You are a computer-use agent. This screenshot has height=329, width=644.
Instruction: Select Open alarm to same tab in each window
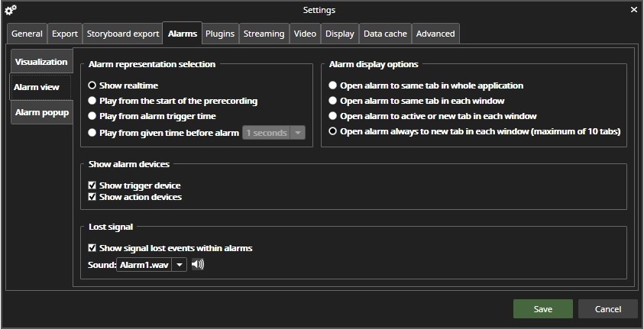[332, 101]
